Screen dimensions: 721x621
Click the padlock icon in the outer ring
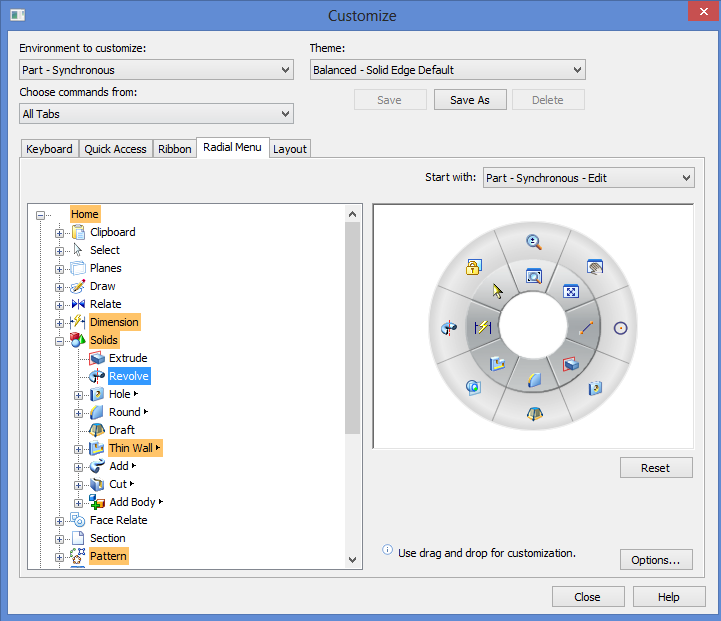tap(473, 267)
